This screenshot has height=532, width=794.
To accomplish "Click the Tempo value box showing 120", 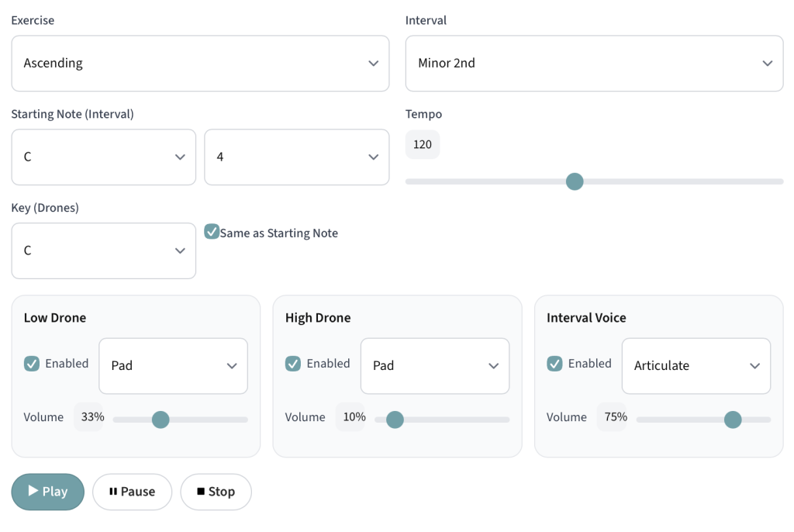I will [423, 145].
